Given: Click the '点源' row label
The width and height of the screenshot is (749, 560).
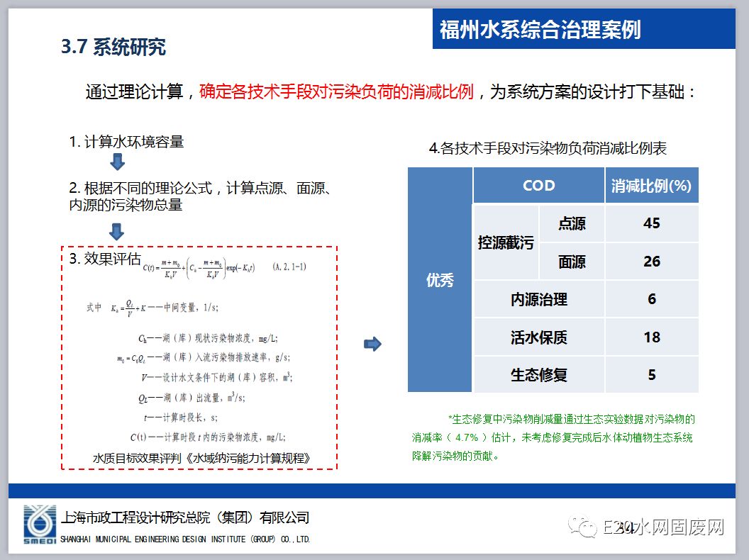Looking at the screenshot, I should (572, 223).
